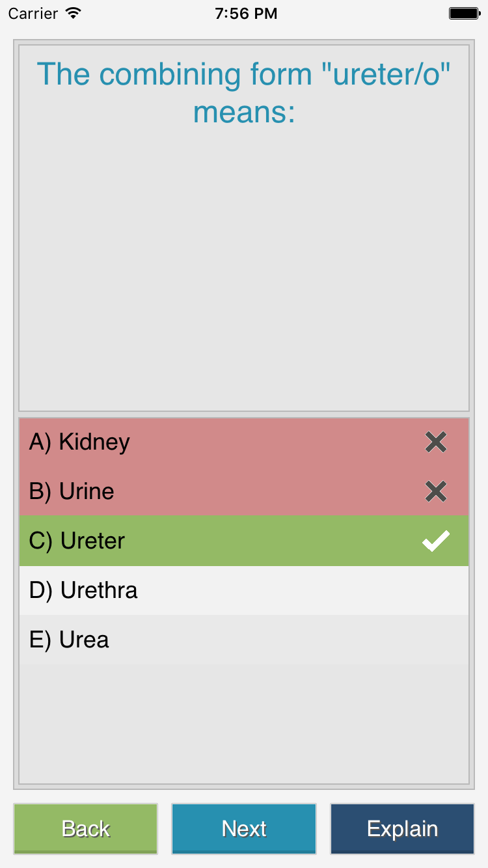This screenshot has width=488, height=868.
Task: Tap the word Urethra in answer list
Action: click(x=99, y=591)
